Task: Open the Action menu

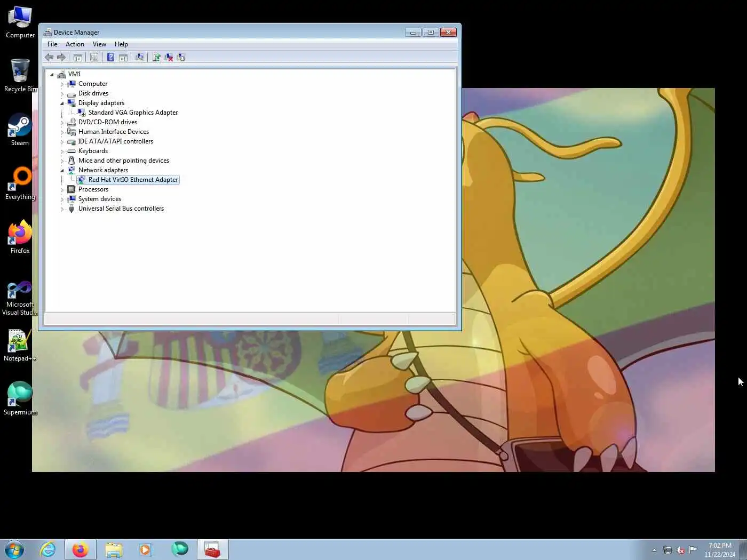Action: [75, 44]
